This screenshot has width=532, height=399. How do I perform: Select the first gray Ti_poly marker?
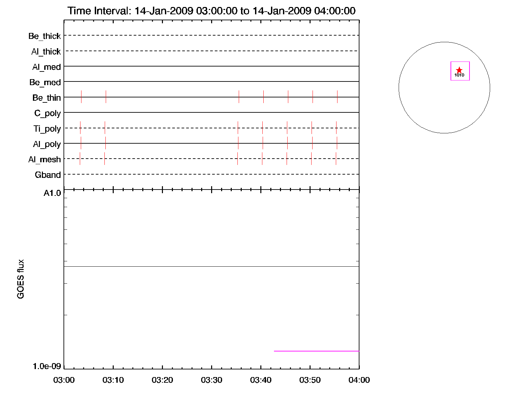80,128
